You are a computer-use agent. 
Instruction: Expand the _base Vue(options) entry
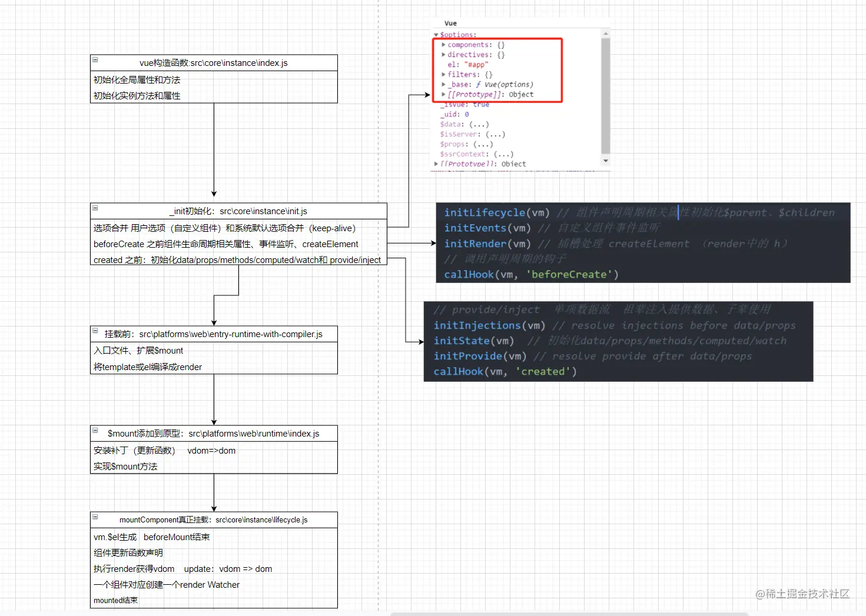[443, 85]
